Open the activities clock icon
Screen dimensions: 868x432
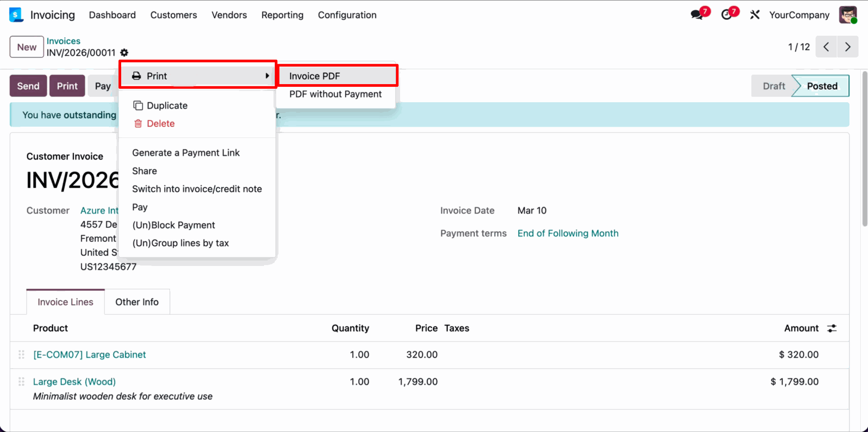726,15
